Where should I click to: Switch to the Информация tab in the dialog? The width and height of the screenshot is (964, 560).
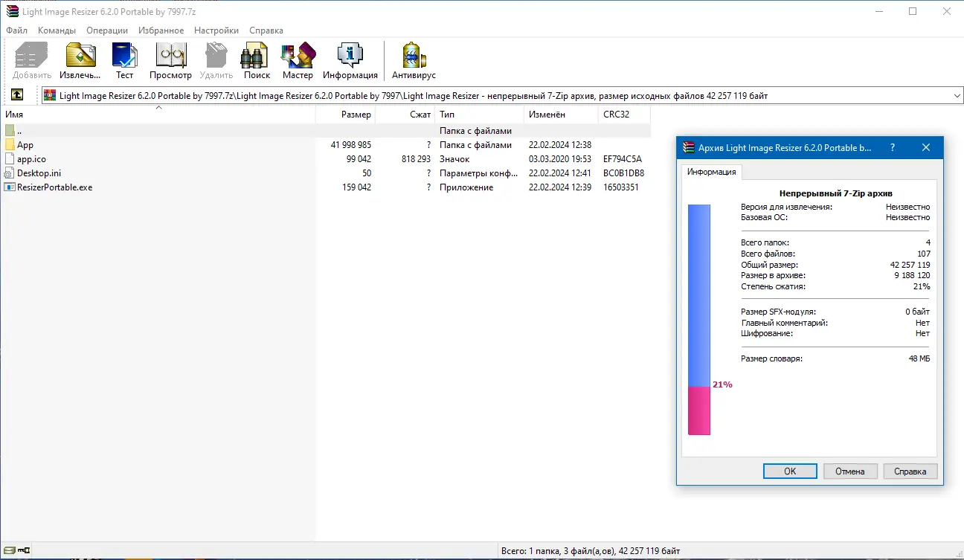click(x=712, y=172)
